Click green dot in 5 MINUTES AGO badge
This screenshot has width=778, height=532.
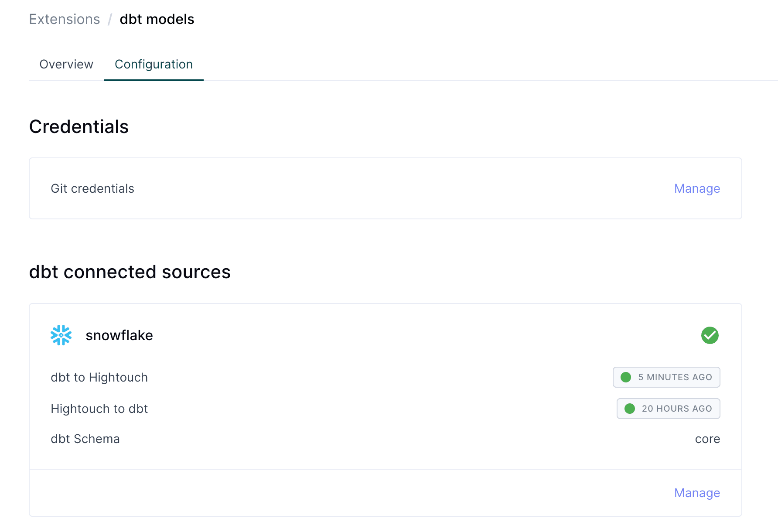coord(626,377)
